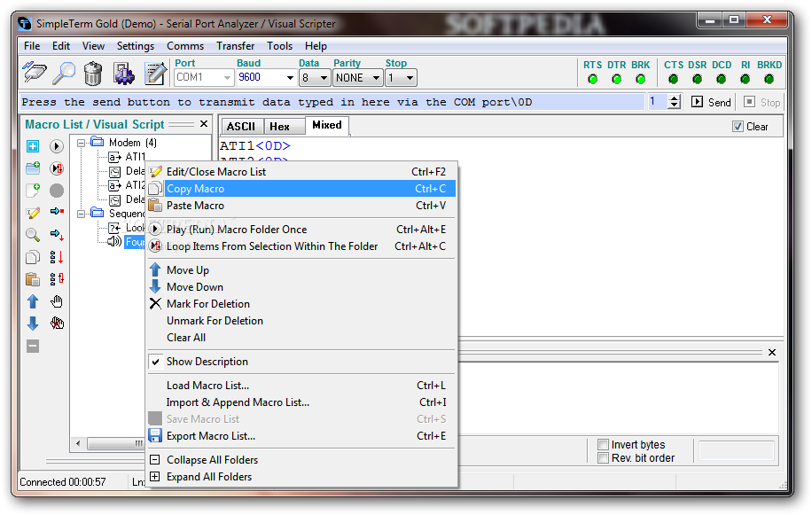Click the Send button

pyautogui.click(x=711, y=102)
